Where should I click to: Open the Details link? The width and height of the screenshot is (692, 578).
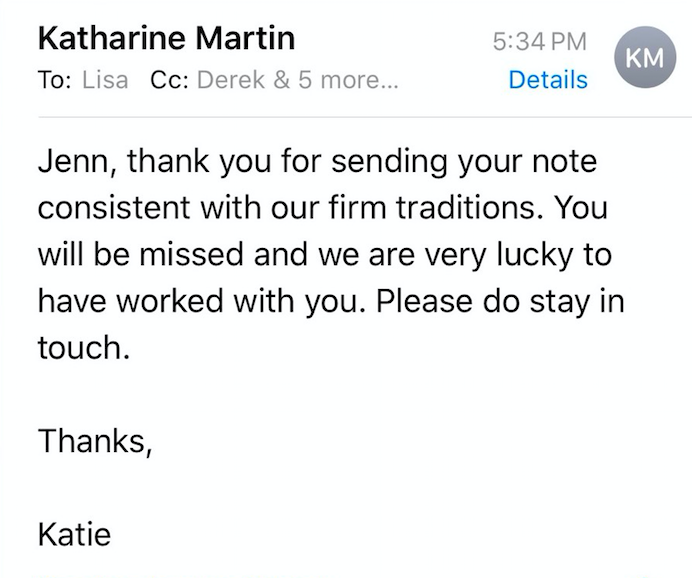click(x=548, y=81)
